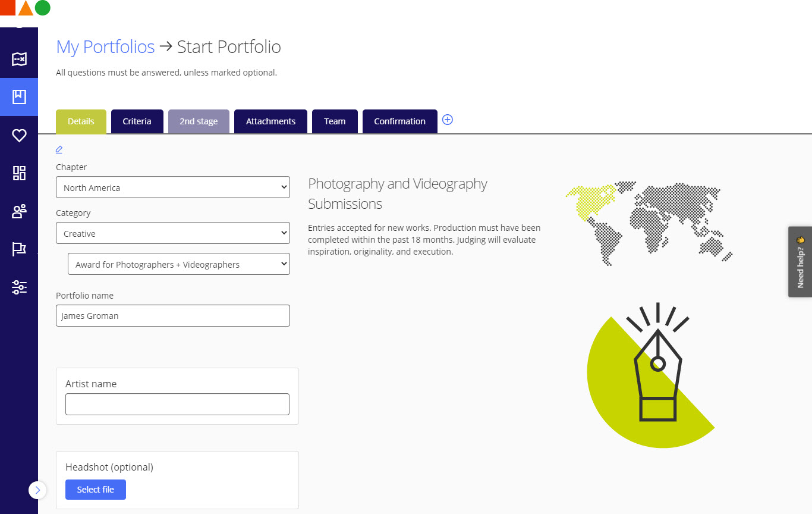Open the Need help? side panel
Viewport: 812px width, 514px height.
[800, 262]
